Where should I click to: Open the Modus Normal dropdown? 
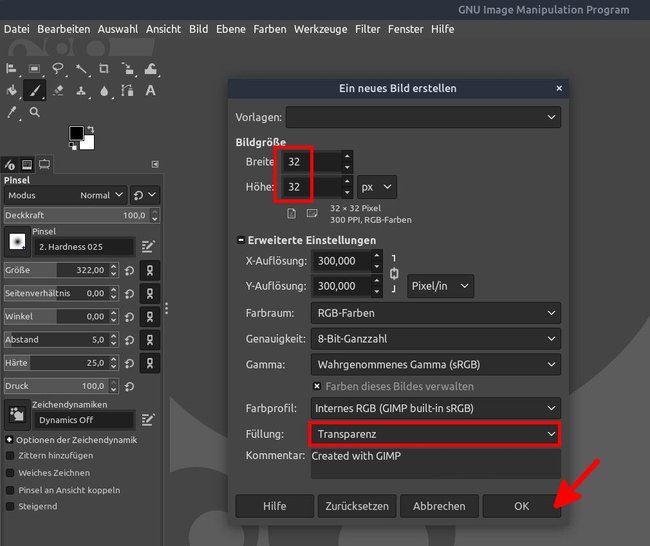pyautogui.click(x=65, y=195)
